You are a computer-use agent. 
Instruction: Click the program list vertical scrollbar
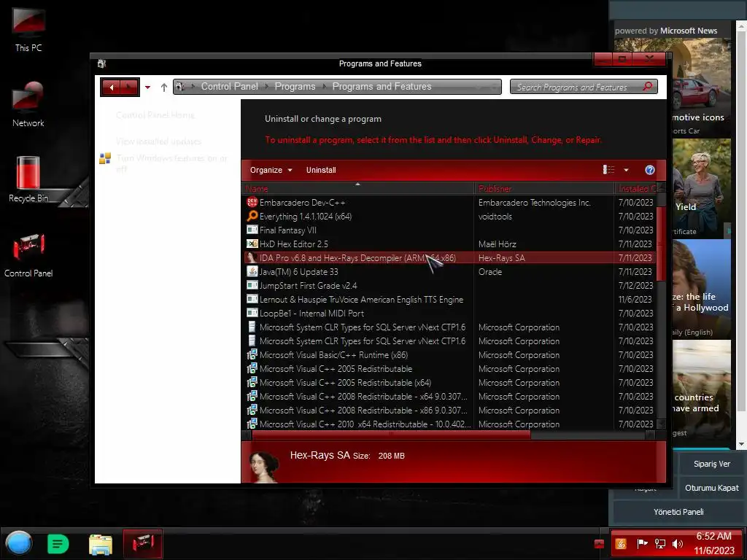(661, 244)
